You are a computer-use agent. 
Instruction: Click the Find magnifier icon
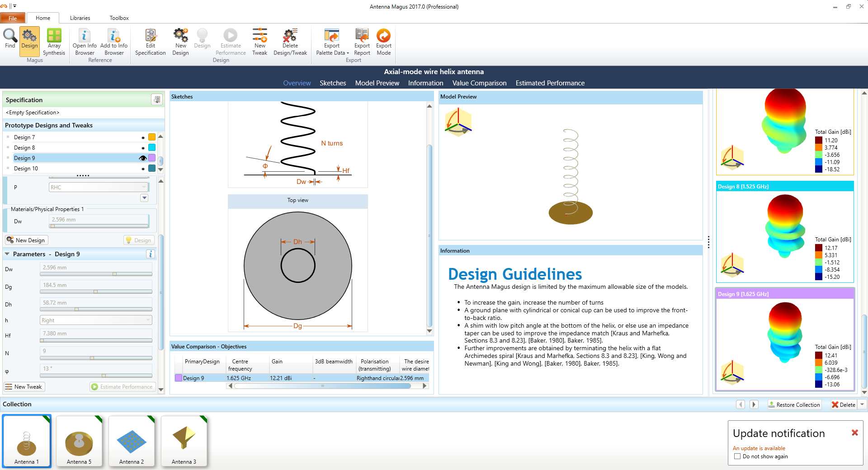pyautogui.click(x=10, y=35)
